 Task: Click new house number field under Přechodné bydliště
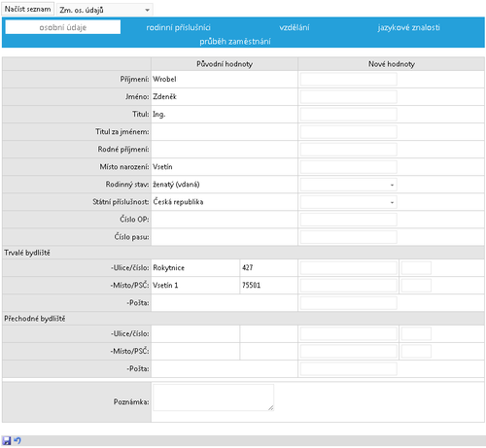coord(416,333)
